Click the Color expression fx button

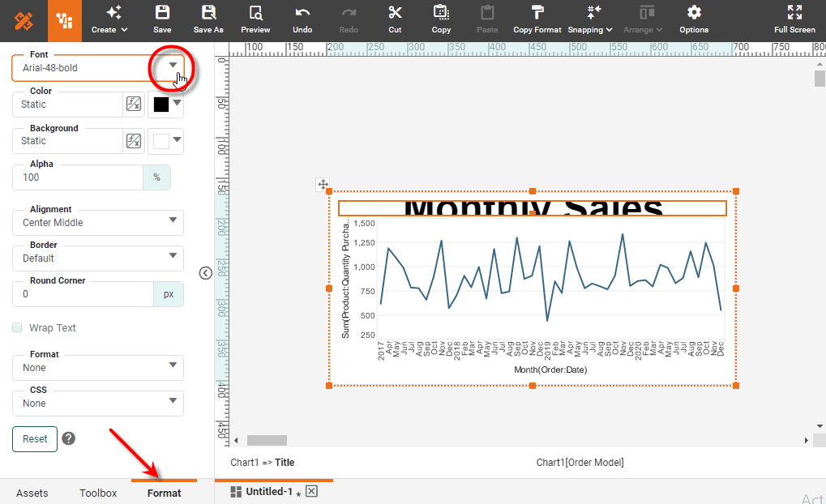(134, 104)
